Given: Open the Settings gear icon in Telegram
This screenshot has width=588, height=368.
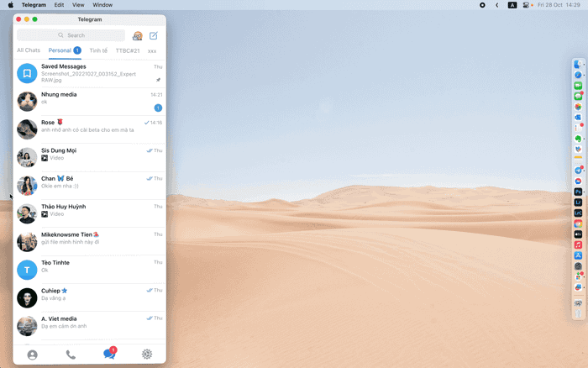Looking at the screenshot, I should 147,354.
